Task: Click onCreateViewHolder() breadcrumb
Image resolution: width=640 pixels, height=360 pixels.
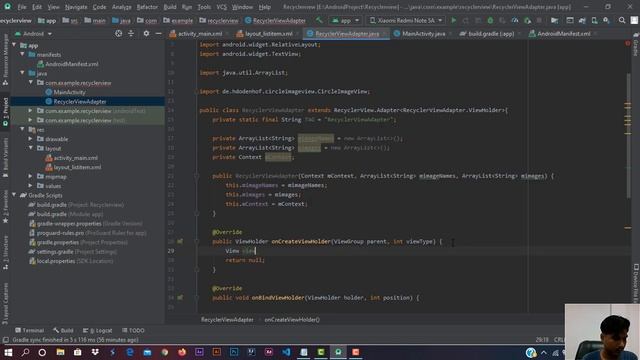Action: coord(292,320)
